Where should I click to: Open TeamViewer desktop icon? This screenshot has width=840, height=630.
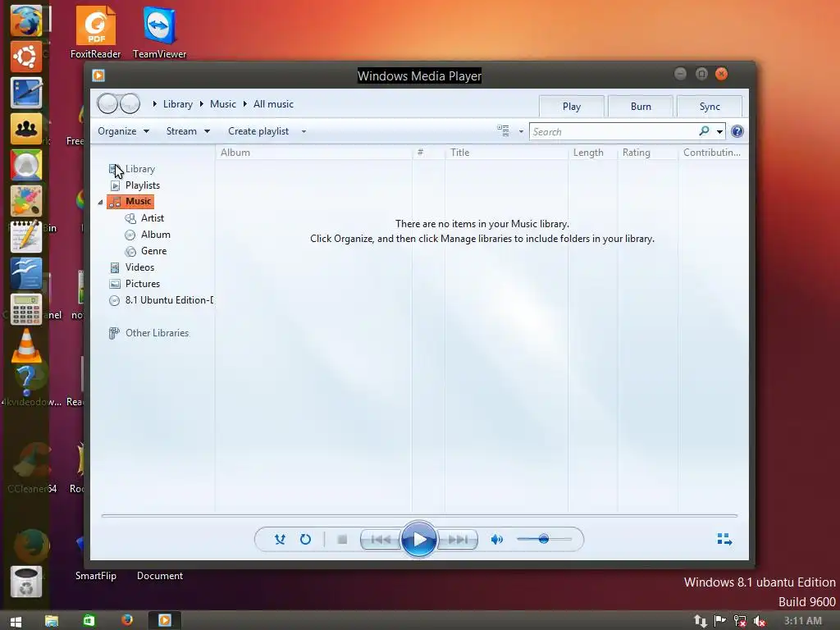click(160, 32)
